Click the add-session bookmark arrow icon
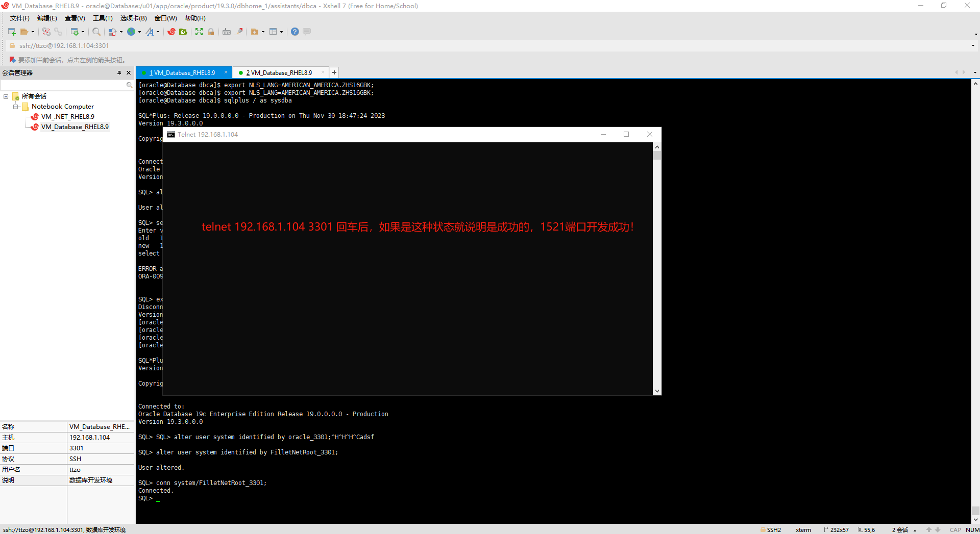This screenshot has height=534, width=980. 12,60
